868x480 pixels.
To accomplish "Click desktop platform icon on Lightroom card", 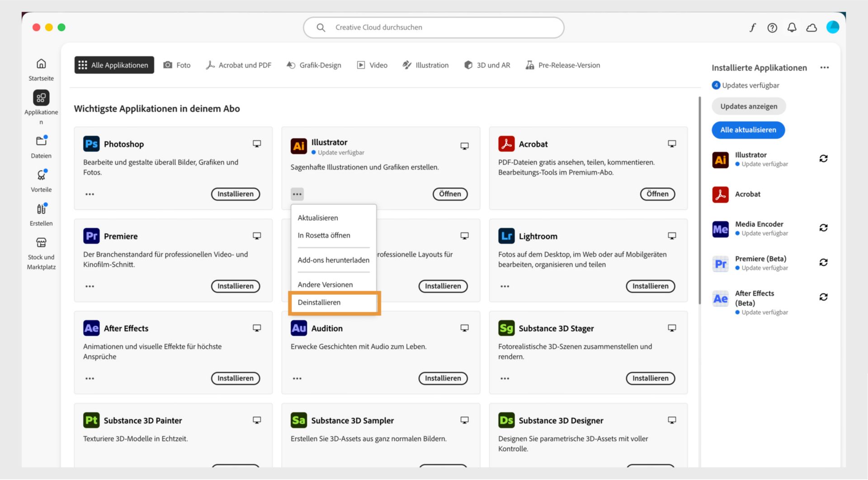I will pyautogui.click(x=672, y=236).
